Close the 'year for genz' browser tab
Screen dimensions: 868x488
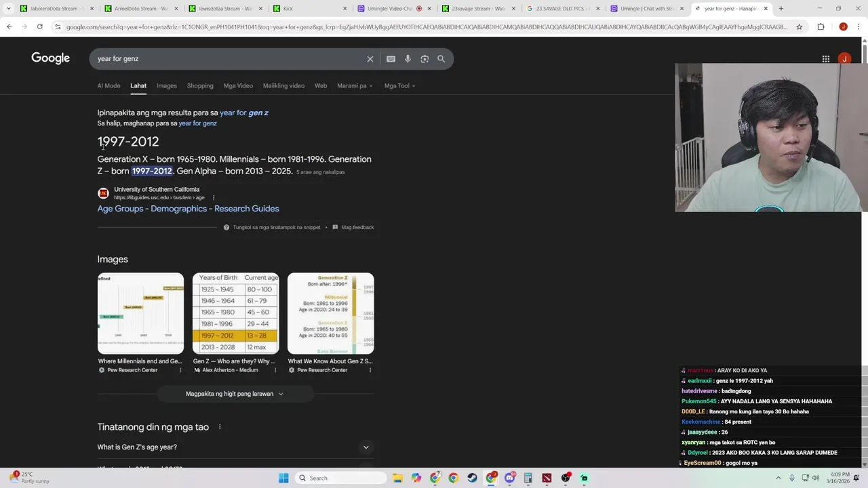766,9
